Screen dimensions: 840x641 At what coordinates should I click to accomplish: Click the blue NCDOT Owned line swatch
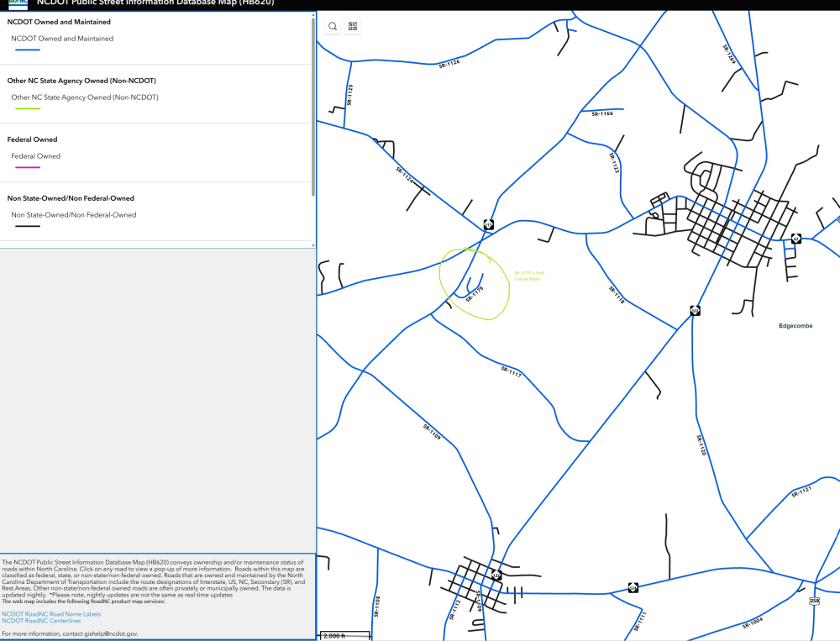[x=28, y=50]
